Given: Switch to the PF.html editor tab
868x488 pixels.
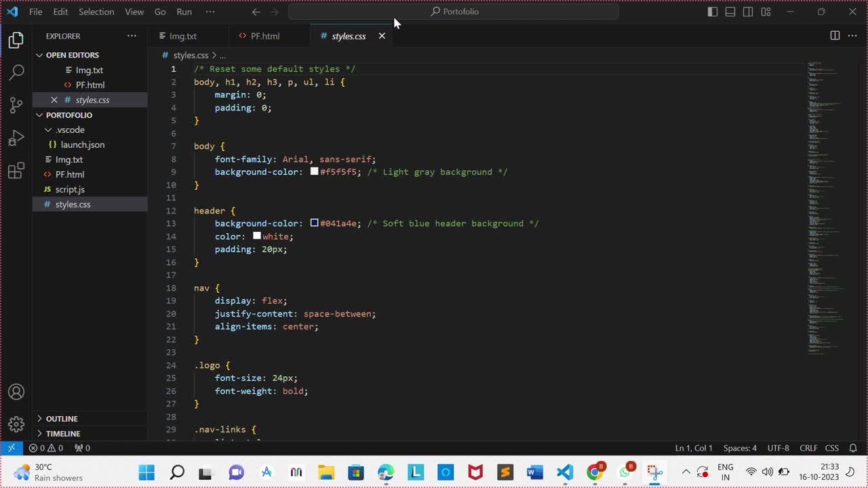Looking at the screenshot, I should (264, 36).
